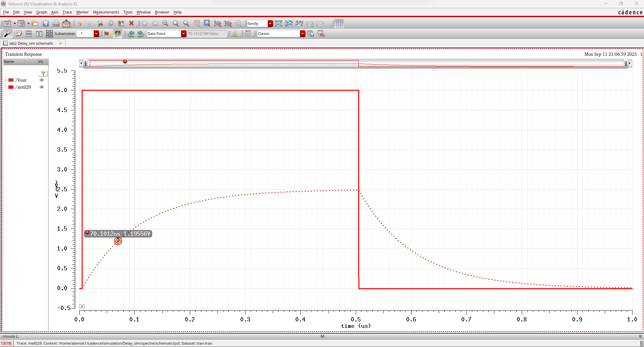
Task: Jump to the next data point
Action: 141,34
